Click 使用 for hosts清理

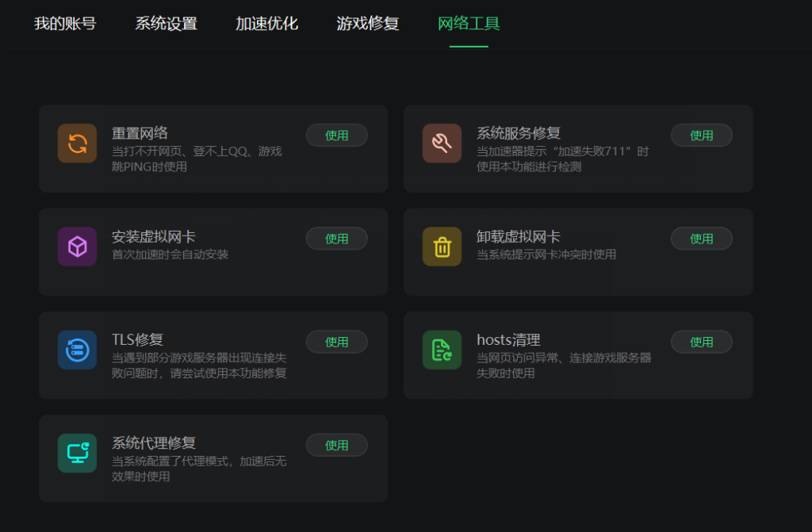point(701,342)
